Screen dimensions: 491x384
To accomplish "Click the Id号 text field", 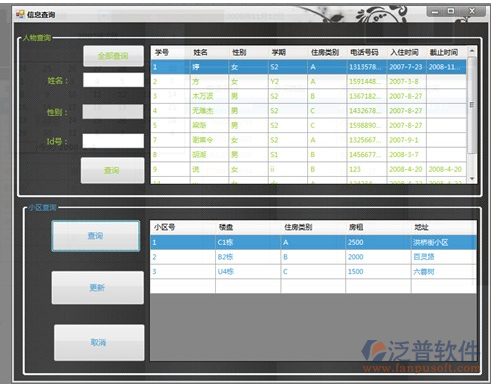I will point(113,141).
